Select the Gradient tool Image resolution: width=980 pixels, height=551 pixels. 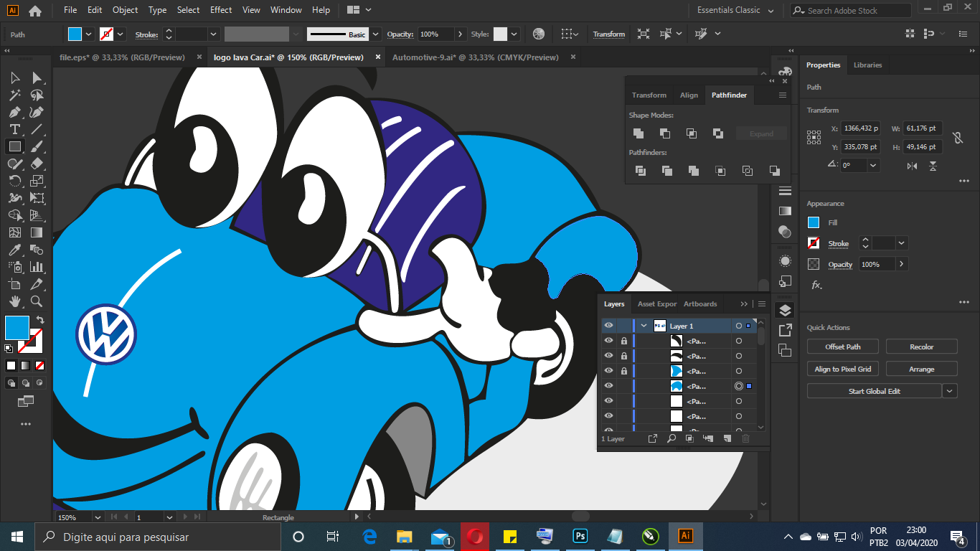[x=37, y=232]
